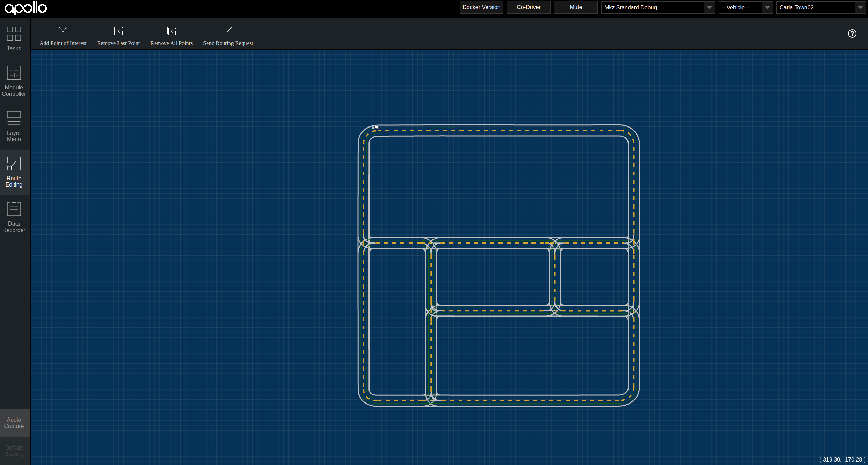The image size is (868, 465).
Task: Select the Route Editing tab
Action: point(14,172)
